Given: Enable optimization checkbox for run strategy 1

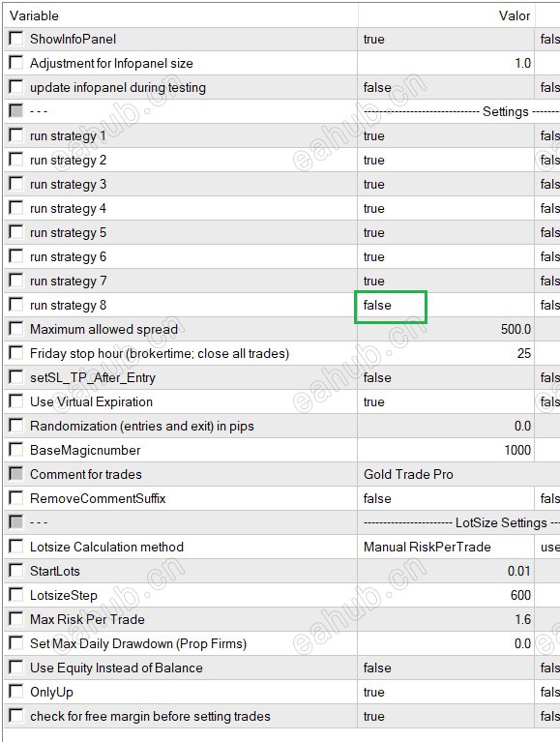Looking at the screenshot, I should [x=16, y=135].
